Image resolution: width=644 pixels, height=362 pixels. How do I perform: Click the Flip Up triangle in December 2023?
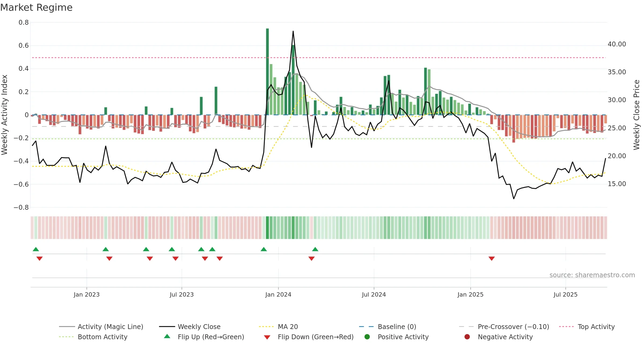click(264, 249)
